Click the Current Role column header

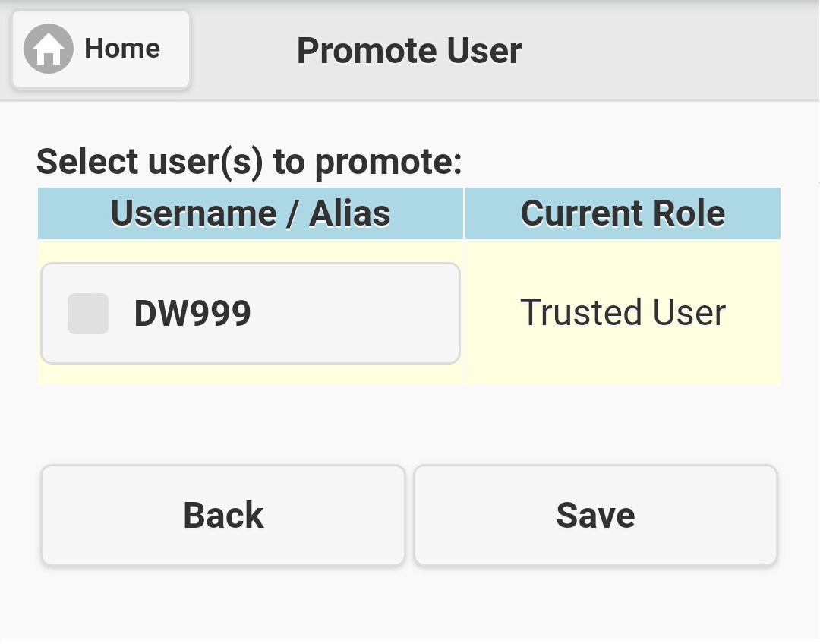click(623, 213)
